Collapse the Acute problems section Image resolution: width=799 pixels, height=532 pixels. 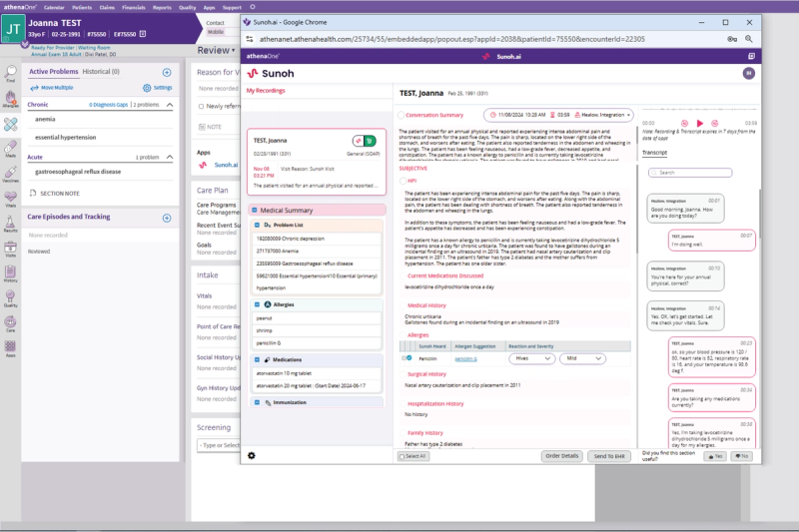click(x=170, y=157)
